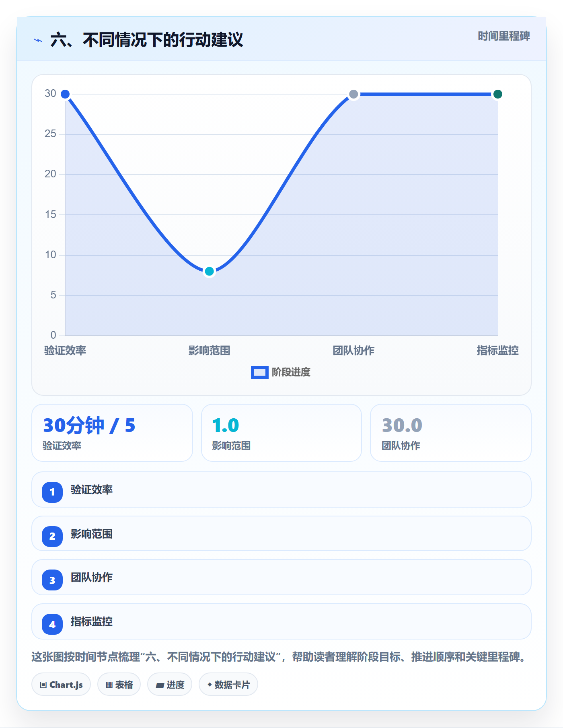Click the 30.0 团队协作 metric value
563x728 pixels.
[402, 425]
